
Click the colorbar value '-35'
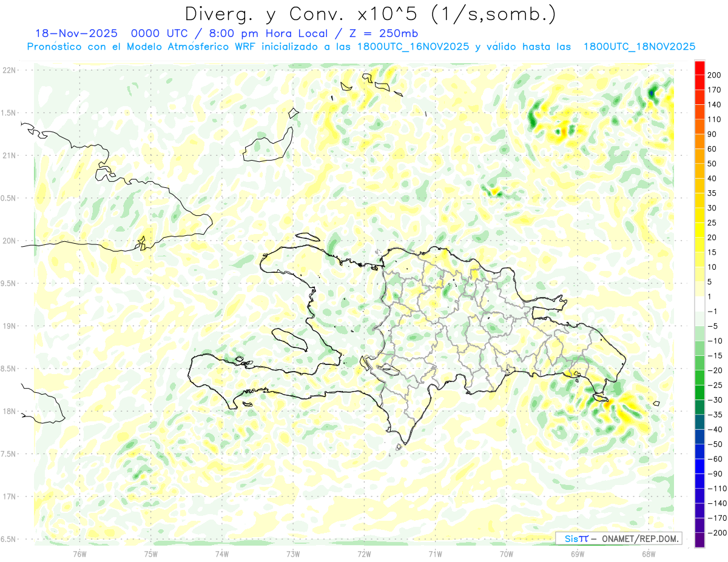[715, 415]
